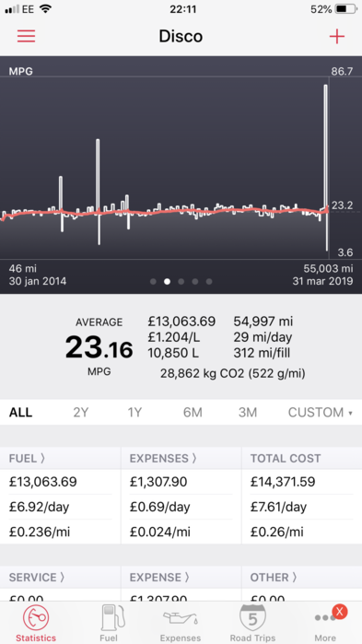362x644 pixels.
Task: Tap the 23.16 average MPG figure
Action: (x=99, y=347)
